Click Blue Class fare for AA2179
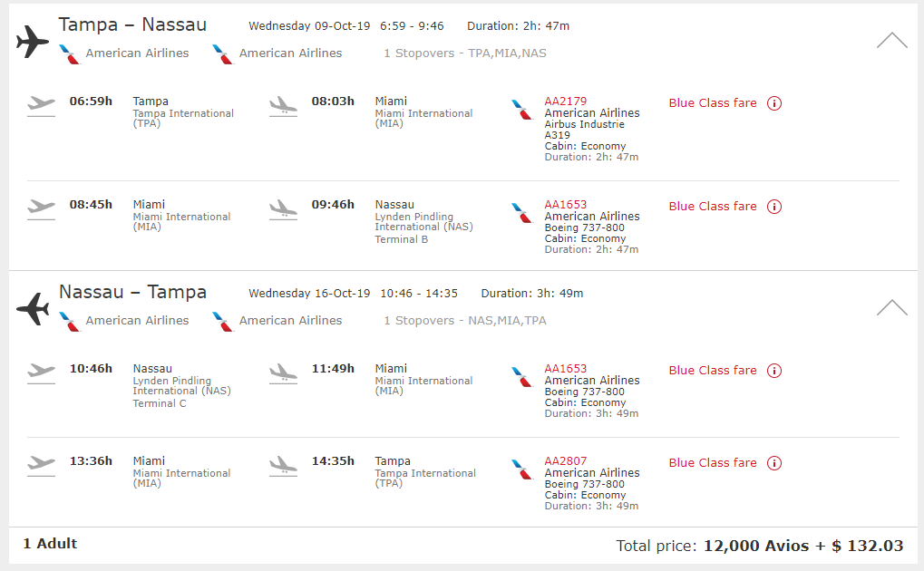Screen dimensions: 924x571 [713, 103]
